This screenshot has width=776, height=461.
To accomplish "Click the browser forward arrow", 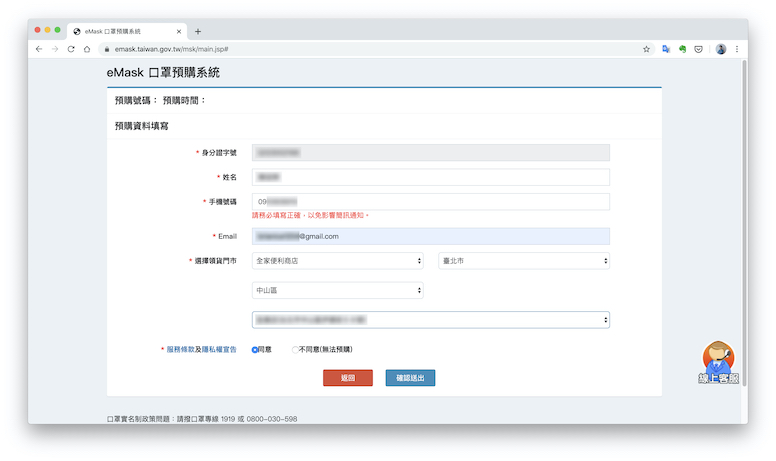I will [55, 49].
